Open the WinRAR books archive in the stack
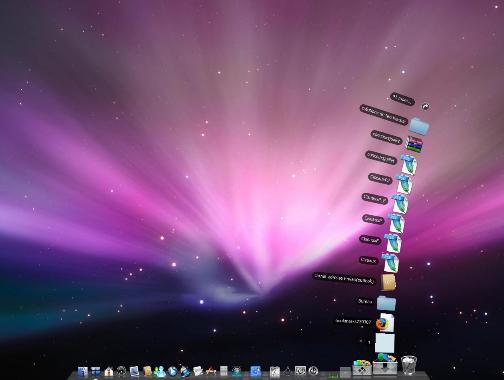Viewport: 504px width, 380px height. pyautogui.click(x=414, y=144)
